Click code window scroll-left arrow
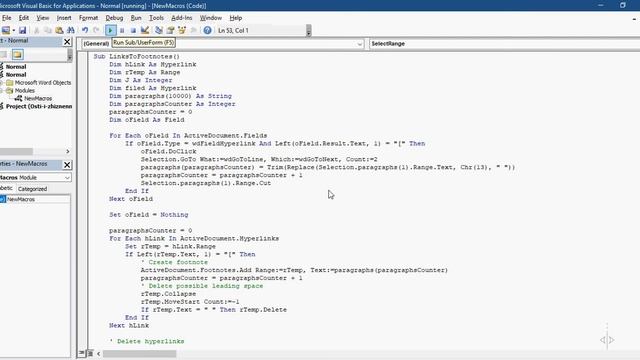 click(x=98, y=353)
